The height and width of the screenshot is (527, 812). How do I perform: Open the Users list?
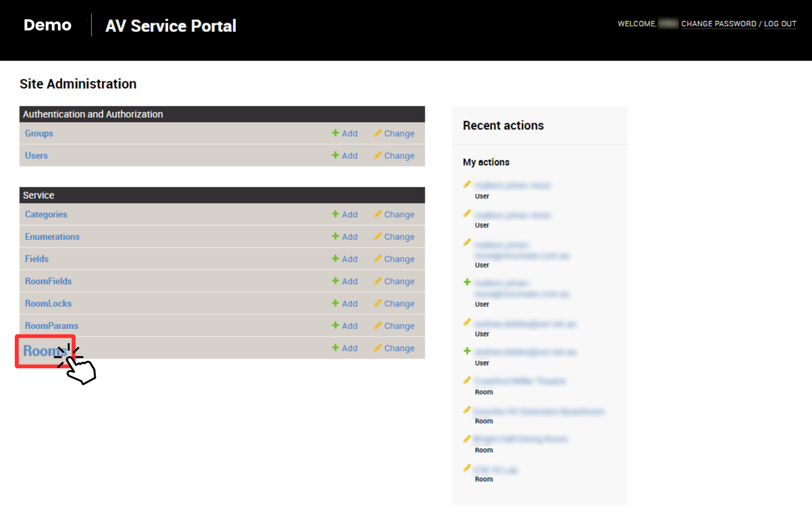click(36, 155)
